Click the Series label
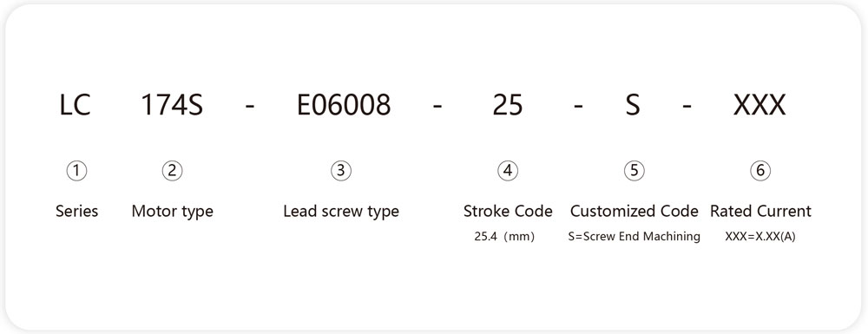The height and width of the screenshot is (334, 868). (77, 211)
